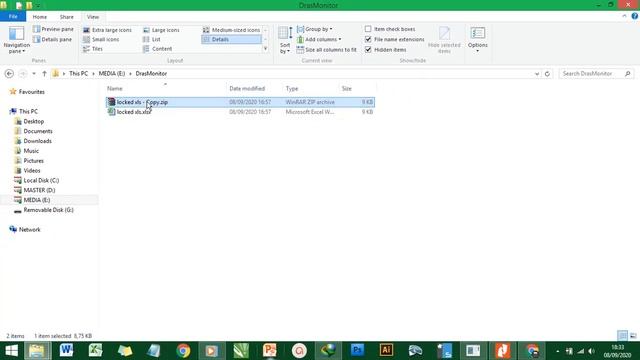Click MEDIA (E:) in the address path
The width and height of the screenshot is (640, 360).
point(111,73)
